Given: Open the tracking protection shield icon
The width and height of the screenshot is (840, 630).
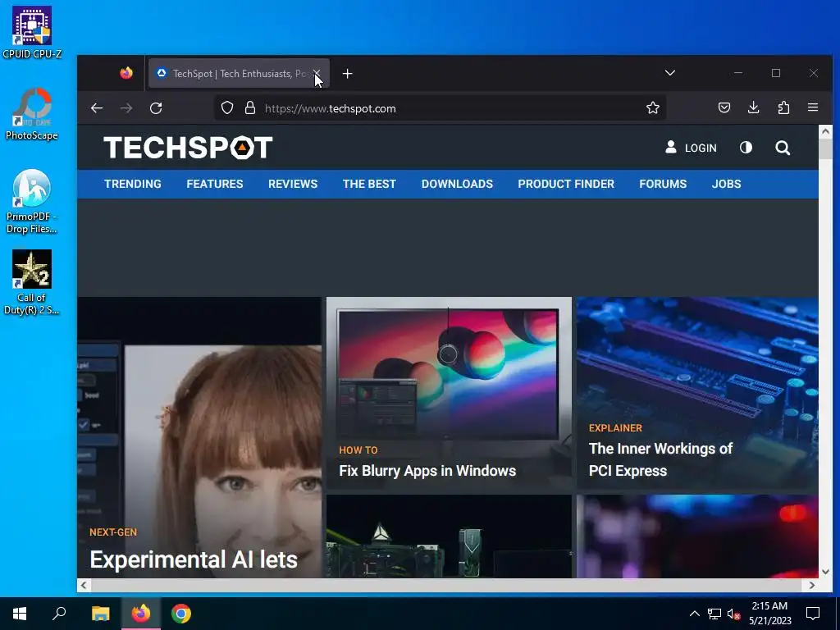Looking at the screenshot, I should (227, 108).
